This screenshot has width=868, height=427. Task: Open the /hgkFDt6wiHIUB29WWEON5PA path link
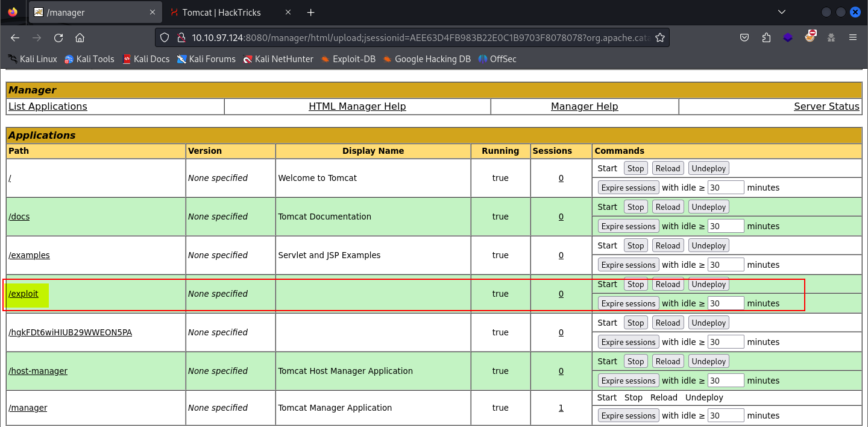tap(70, 332)
